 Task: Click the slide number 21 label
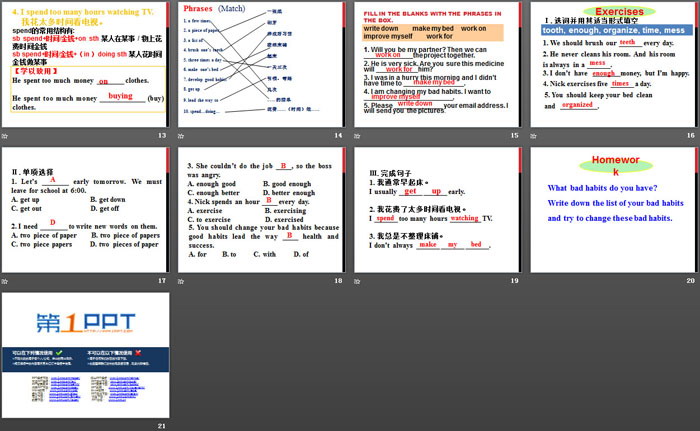pyautogui.click(x=161, y=426)
